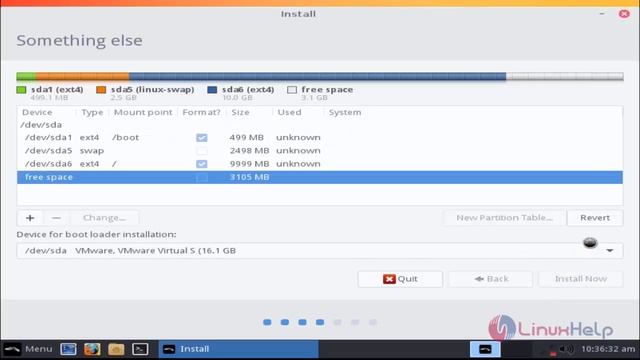
Task: Toggle Format checkbox for /dev/sda6
Action: point(202,164)
